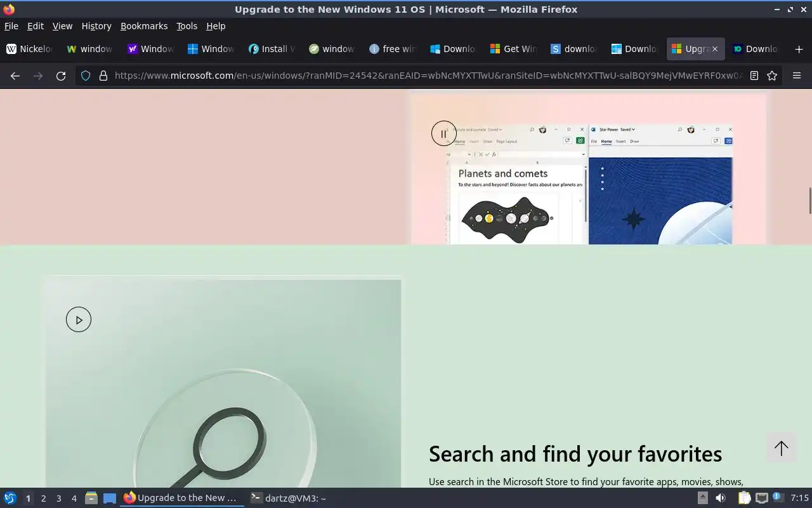Image resolution: width=812 pixels, height=508 pixels.
Task: Open the Help menu
Action: (x=216, y=26)
